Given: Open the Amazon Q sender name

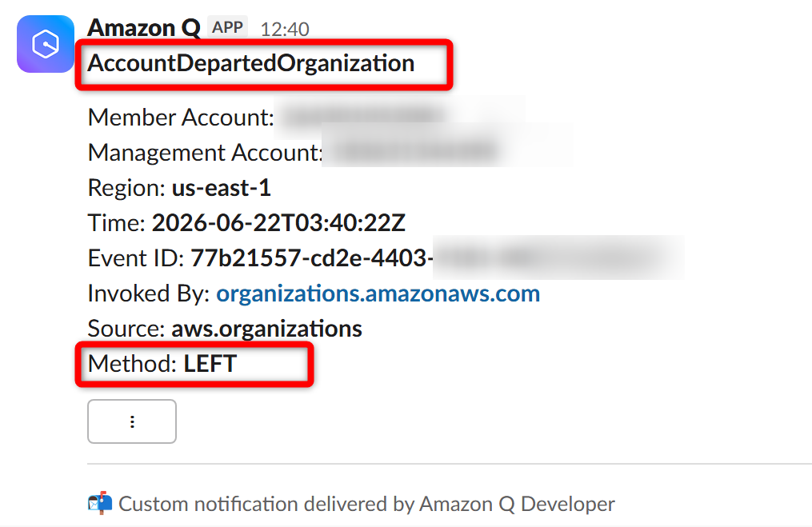Looking at the screenshot, I should (x=143, y=27).
